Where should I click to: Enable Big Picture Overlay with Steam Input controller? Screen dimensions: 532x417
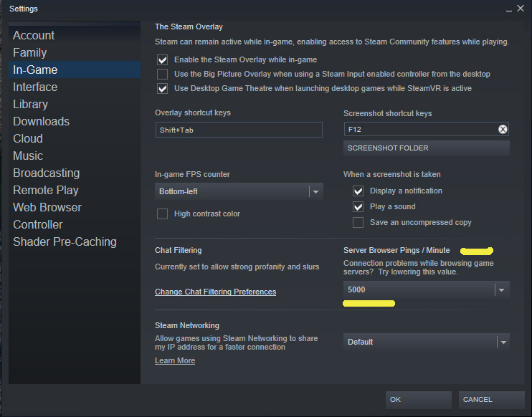coord(162,75)
